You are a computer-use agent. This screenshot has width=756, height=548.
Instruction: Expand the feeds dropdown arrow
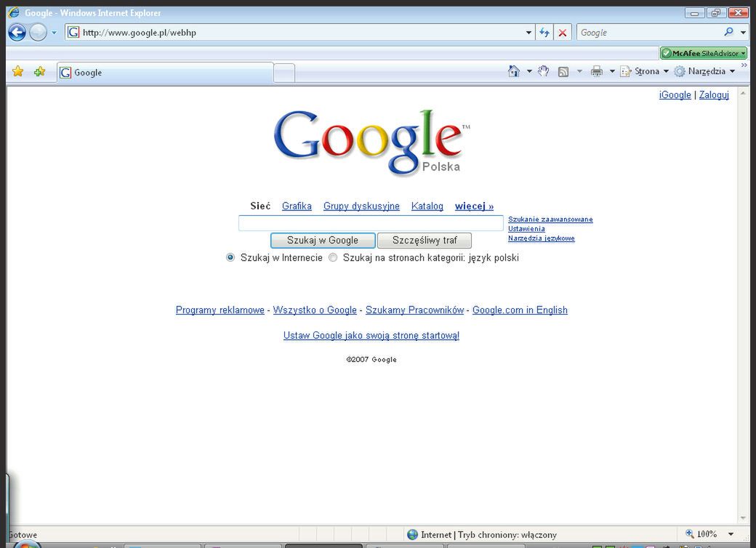[579, 71]
